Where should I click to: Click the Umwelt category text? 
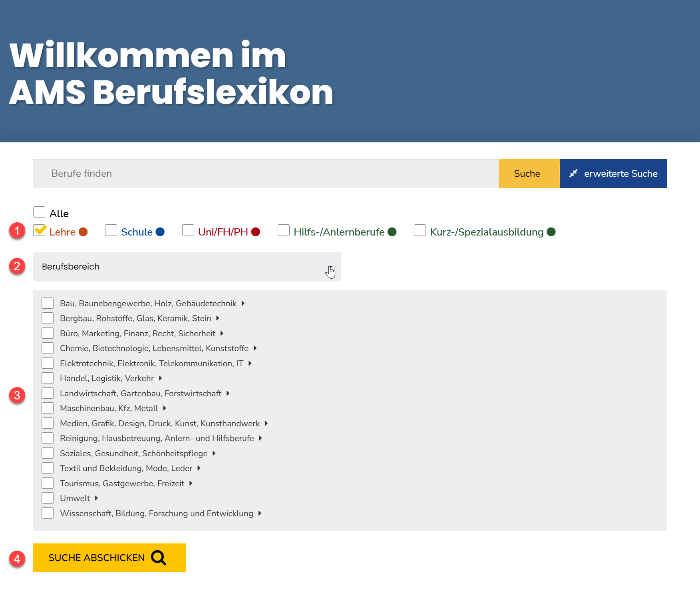coord(75,498)
